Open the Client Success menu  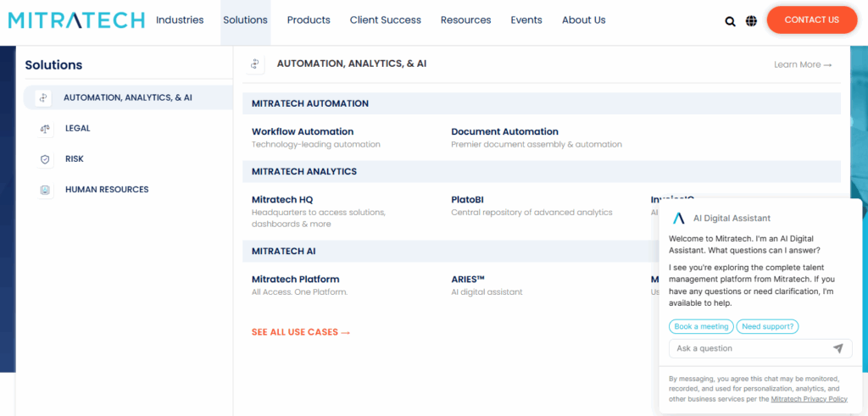point(386,20)
